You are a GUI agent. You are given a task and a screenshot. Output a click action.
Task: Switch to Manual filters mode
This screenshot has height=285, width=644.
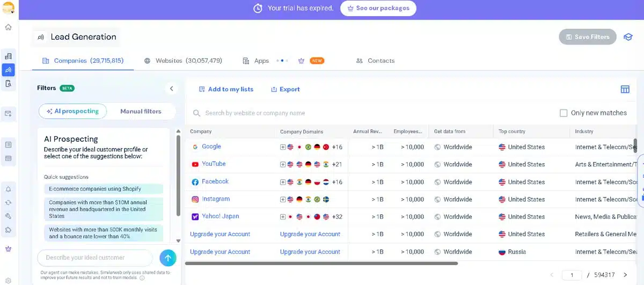click(141, 111)
